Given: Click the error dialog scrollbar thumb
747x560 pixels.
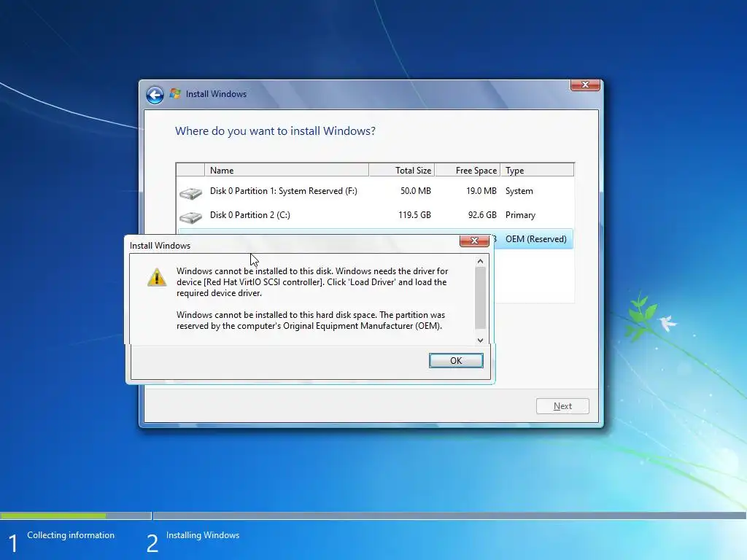Looking at the screenshot, I should pos(480,297).
